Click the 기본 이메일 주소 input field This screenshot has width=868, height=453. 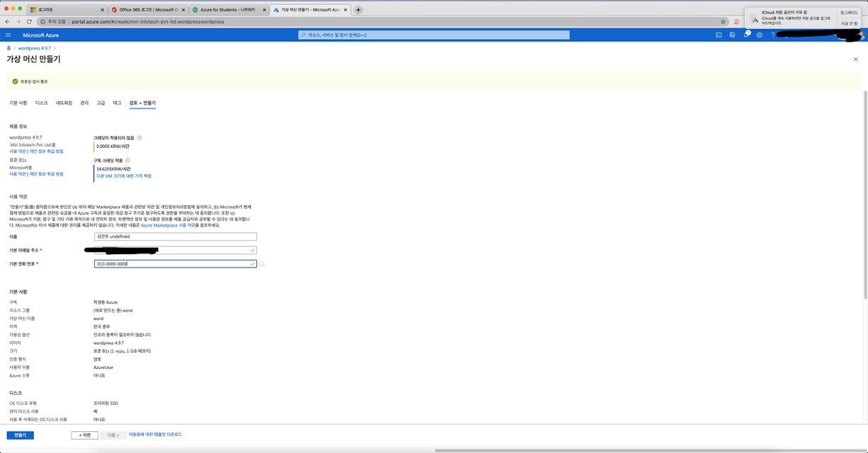(x=176, y=250)
